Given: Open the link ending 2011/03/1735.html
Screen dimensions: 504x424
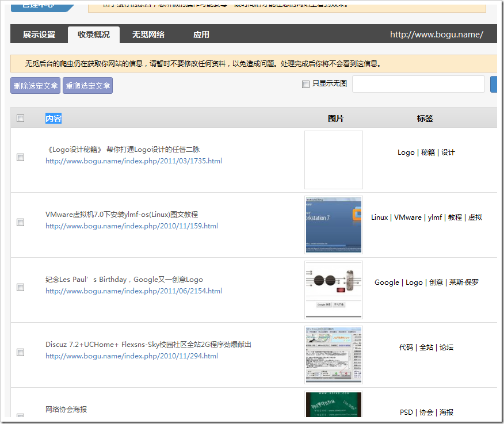Looking at the screenshot, I should click(x=133, y=161).
